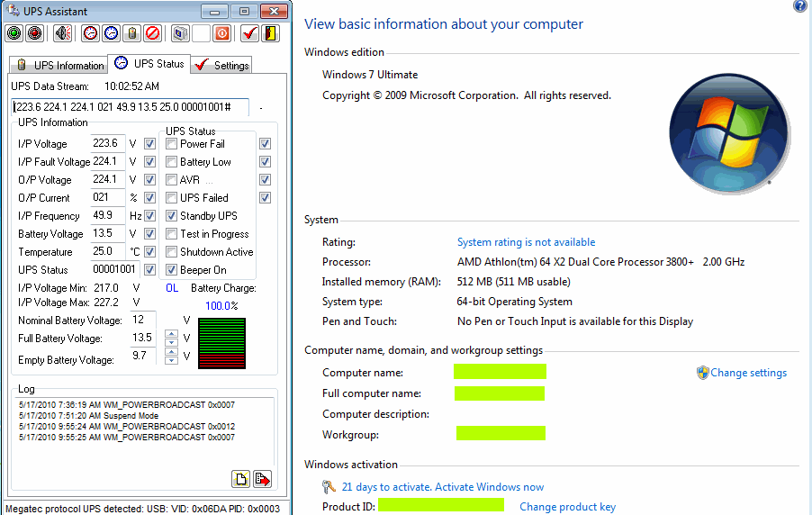Click the exit door toolbar icon

[270, 33]
